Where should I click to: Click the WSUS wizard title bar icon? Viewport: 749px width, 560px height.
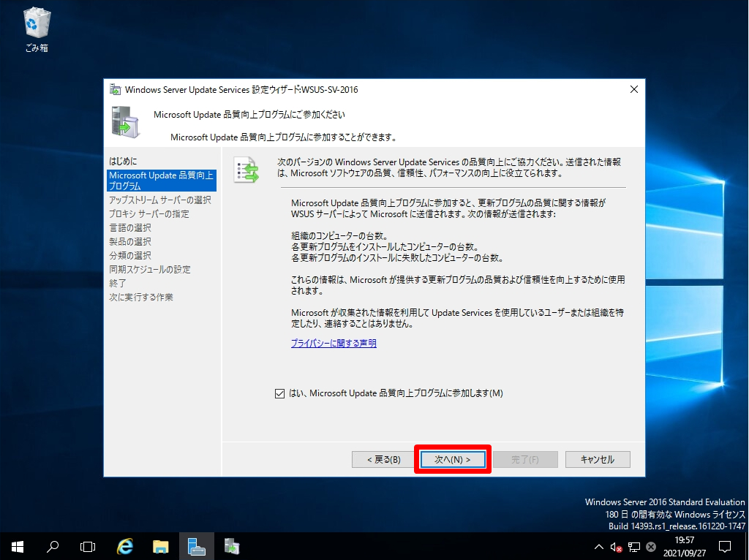pos(115,89)
